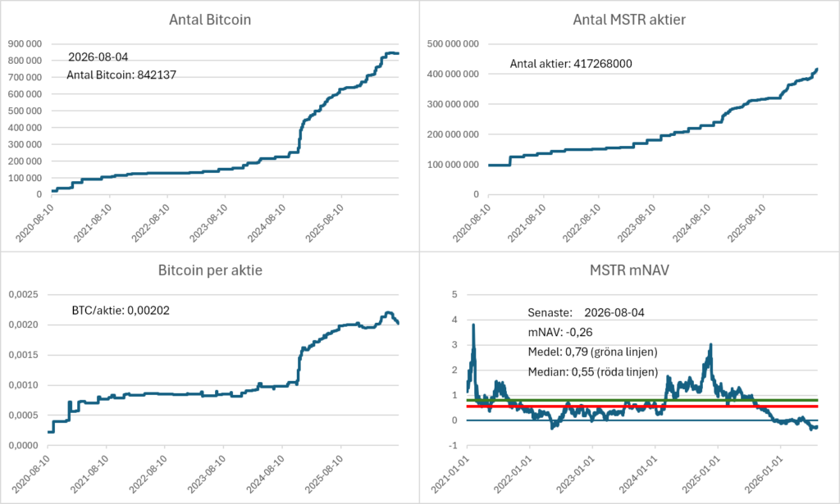
Task: Click the '300 000 000' axis label in MSTR aktier
Action: (453, 104)
